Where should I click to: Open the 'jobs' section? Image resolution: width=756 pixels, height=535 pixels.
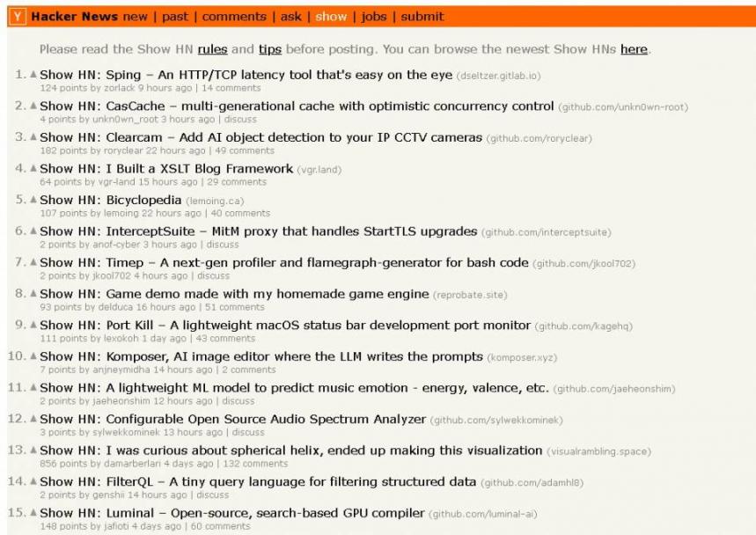coord(374,17)
